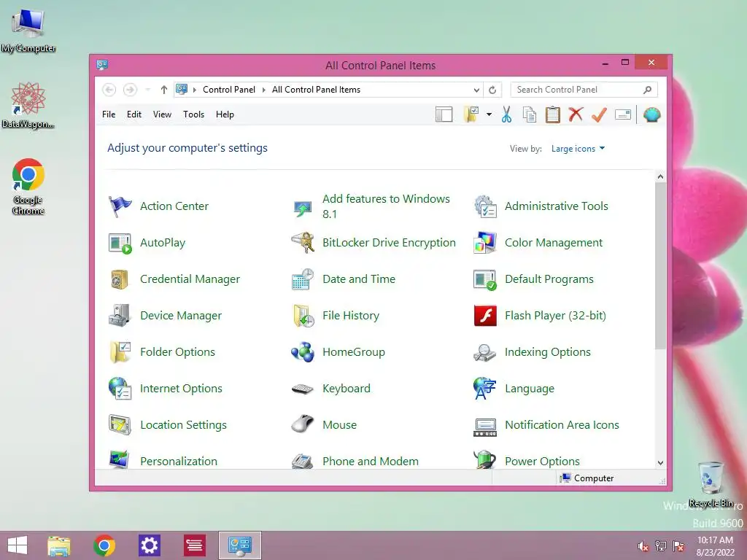Open Action Center flag icon
Viewport: 747px width, 560px height.
(120, 206)
